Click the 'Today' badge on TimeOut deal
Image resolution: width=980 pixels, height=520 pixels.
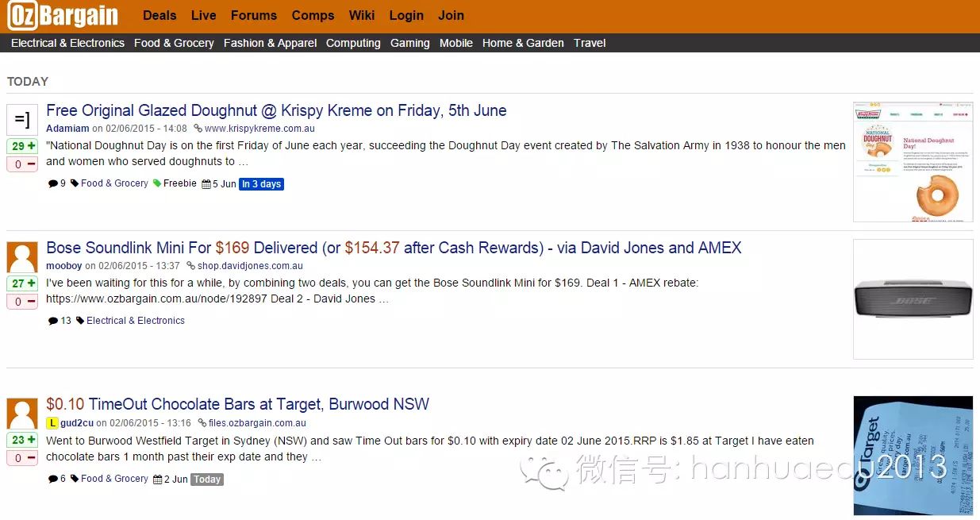point(207,480)
